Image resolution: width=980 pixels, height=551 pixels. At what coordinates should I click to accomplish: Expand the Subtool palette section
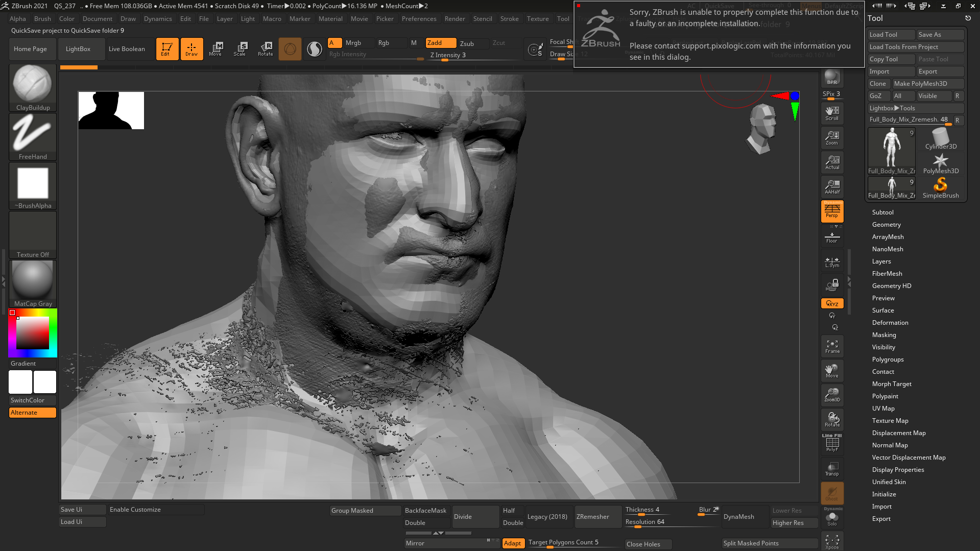click(882, 212)
